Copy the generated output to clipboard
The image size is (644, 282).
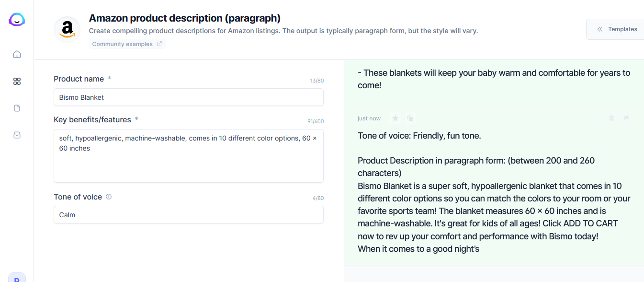tap(410, 118)
